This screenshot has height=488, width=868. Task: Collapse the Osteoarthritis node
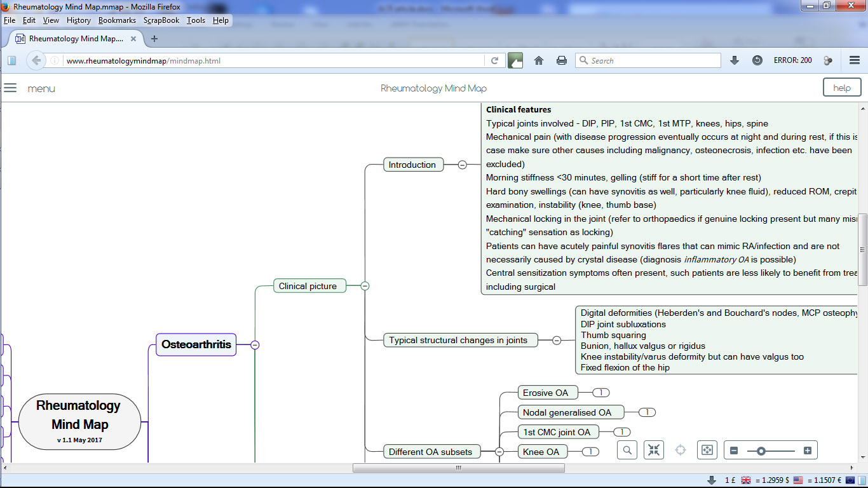coord(255,345)
